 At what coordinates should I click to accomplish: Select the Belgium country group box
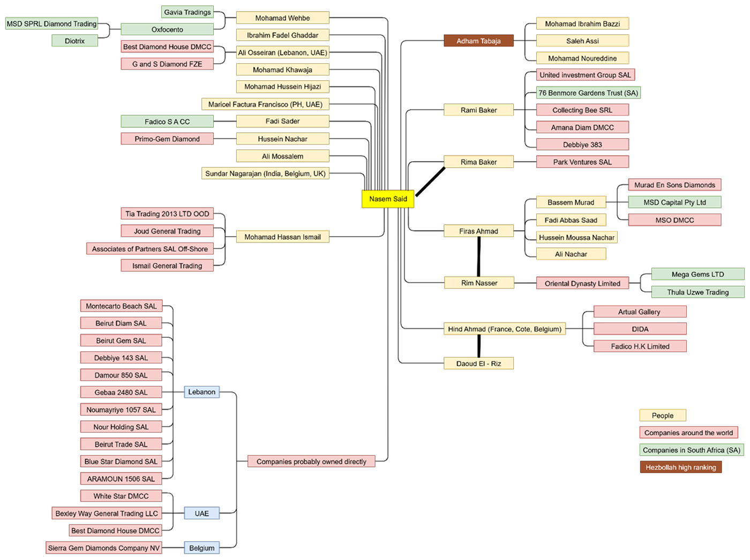coord(201,548)
